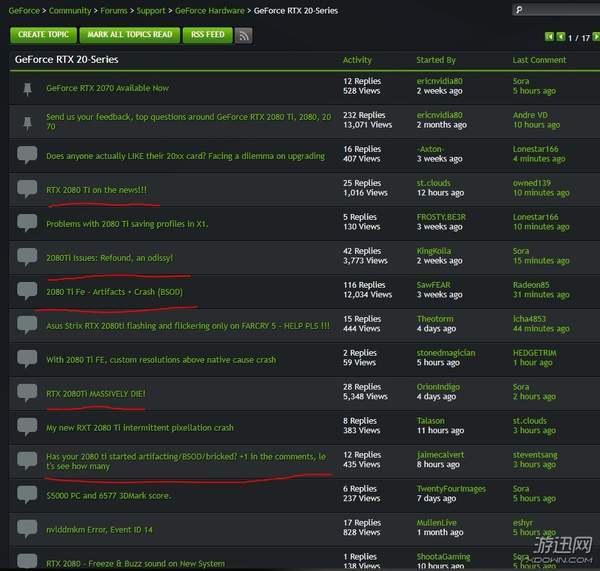Open Community breadcrumb link
Image resolution: width=600 pixels, height=571 pixels.
pos(70,11)
